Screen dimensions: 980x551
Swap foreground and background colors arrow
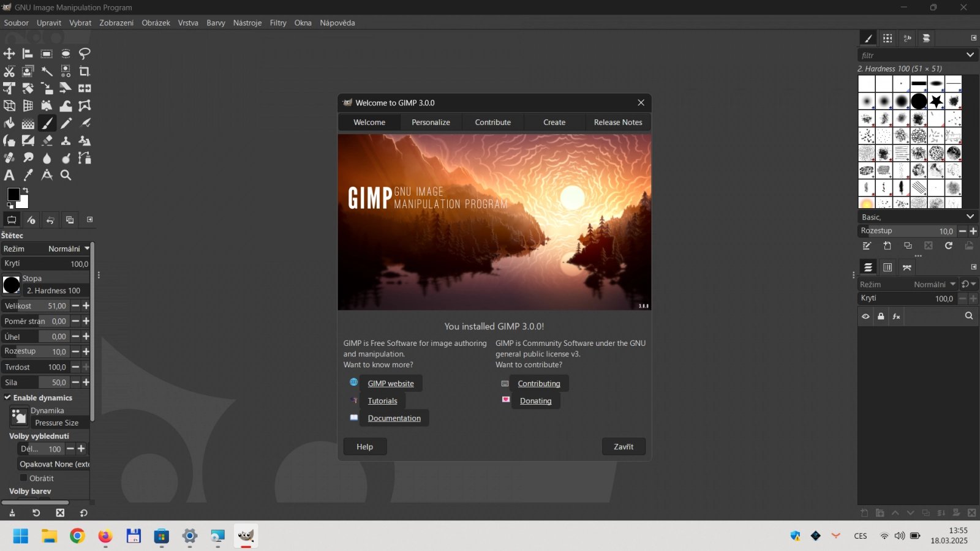[x=25, y=190]
